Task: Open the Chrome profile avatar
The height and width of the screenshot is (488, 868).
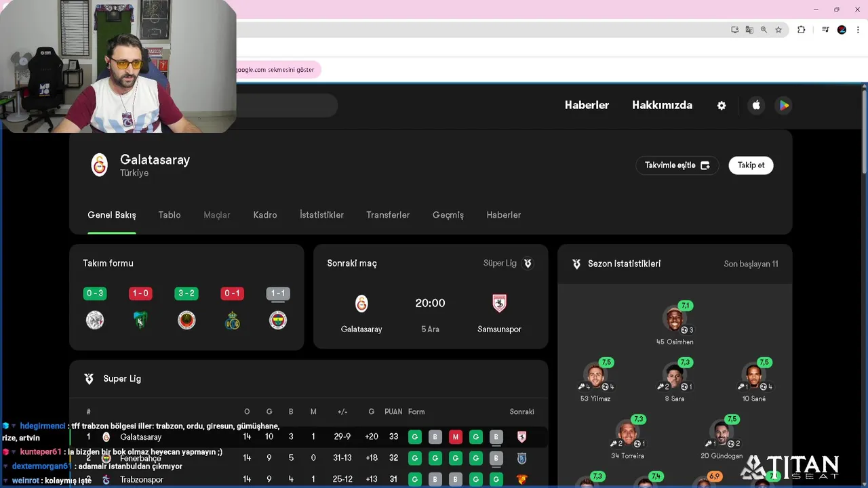Action: [842, 30]
